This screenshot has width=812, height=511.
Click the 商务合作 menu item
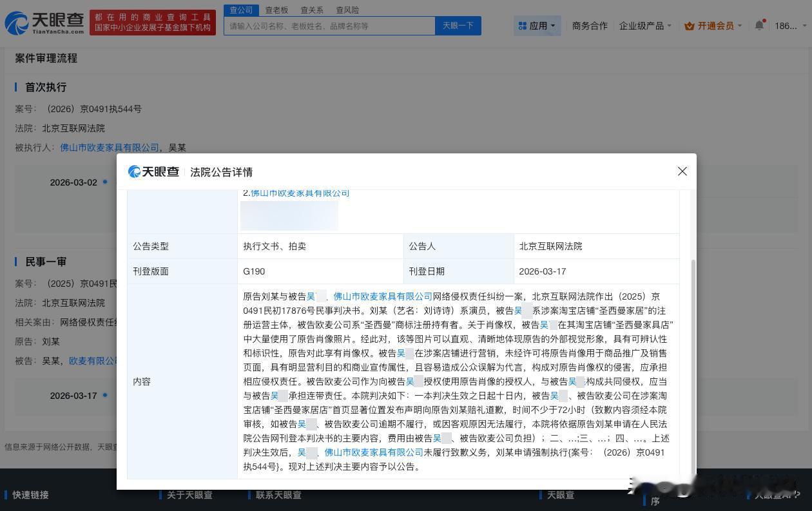(x=590, y=25)
